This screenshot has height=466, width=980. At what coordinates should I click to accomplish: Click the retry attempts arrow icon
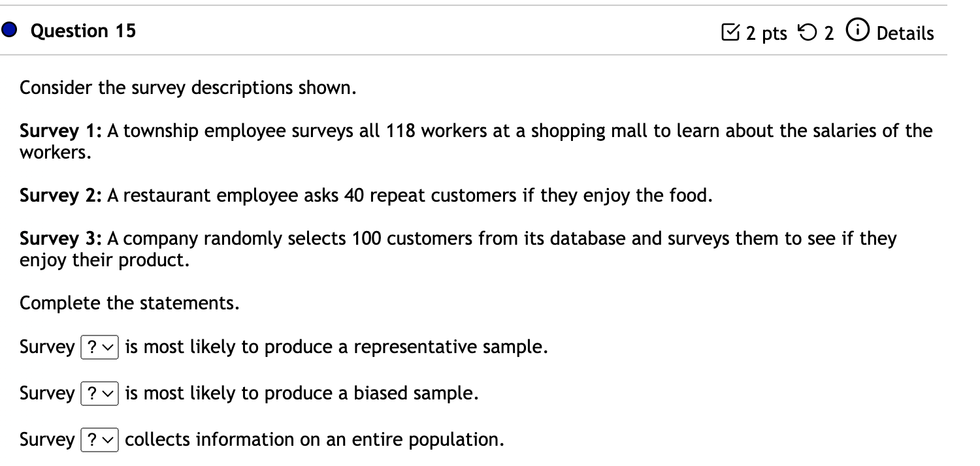pos(808,31)
